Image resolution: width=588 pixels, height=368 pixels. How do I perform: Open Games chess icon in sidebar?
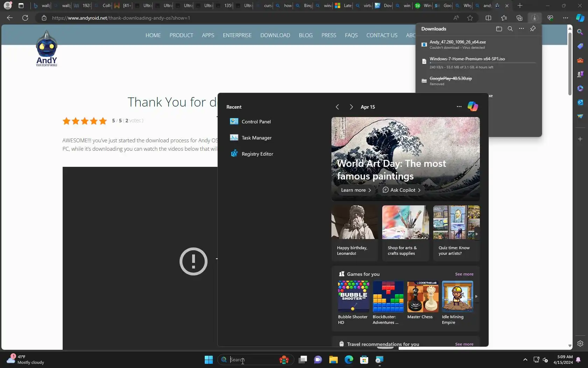pyautogui.click(x=580, y=74)
